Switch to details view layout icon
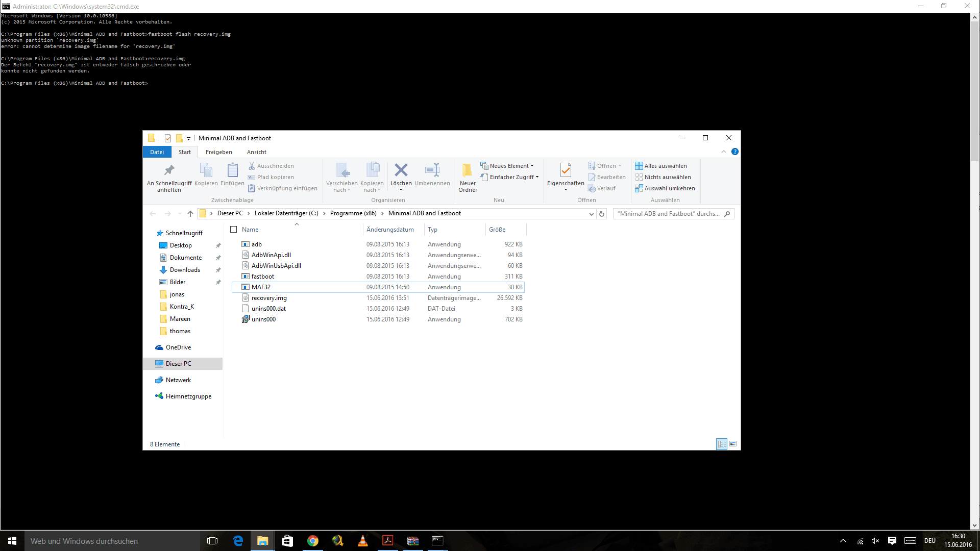 pos(722,444)
